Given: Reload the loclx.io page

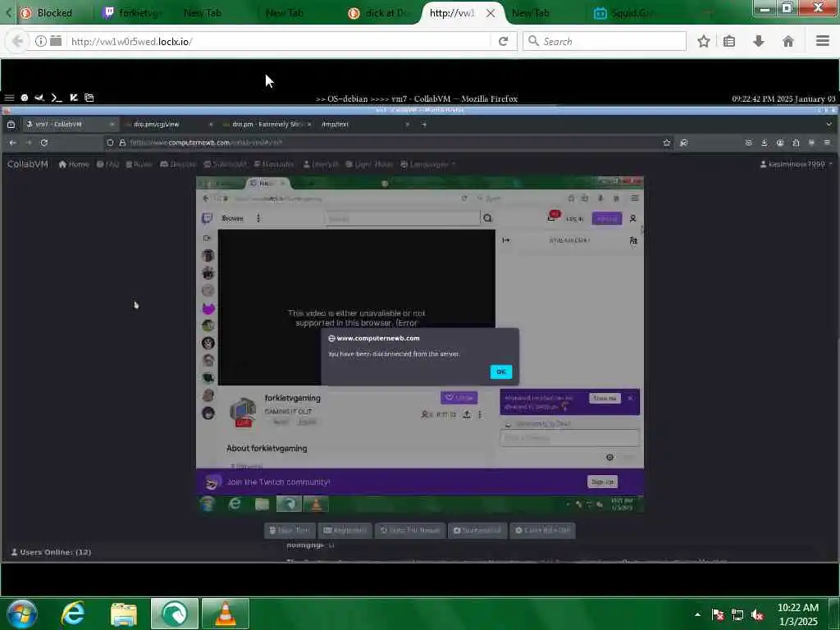Looking at the screenshot, I should point(503,41).
